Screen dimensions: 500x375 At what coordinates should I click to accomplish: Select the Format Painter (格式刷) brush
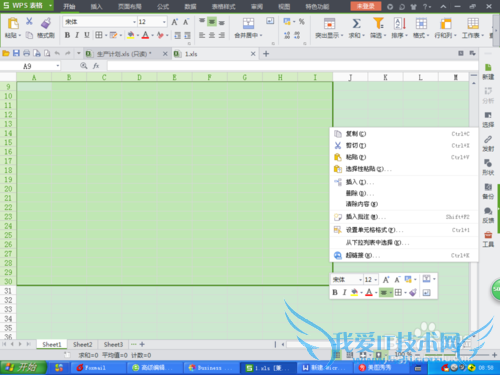(46, 23)
